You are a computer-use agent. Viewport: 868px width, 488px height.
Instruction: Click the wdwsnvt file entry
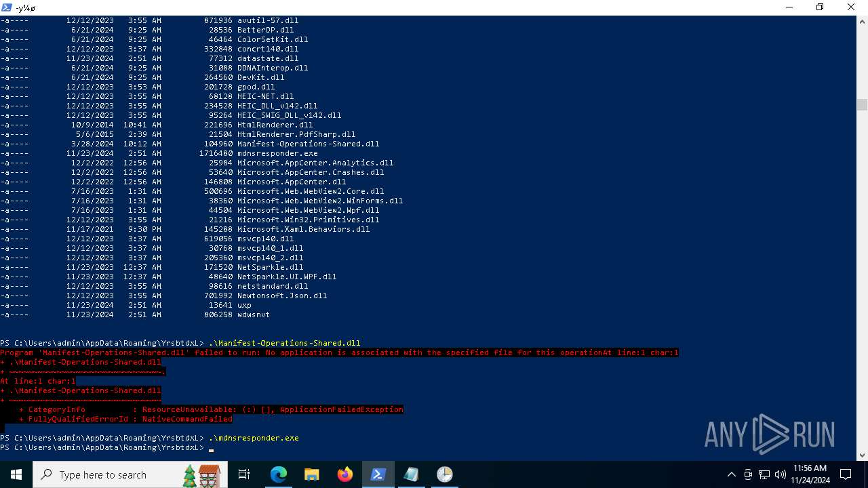[x=254, y=314]
